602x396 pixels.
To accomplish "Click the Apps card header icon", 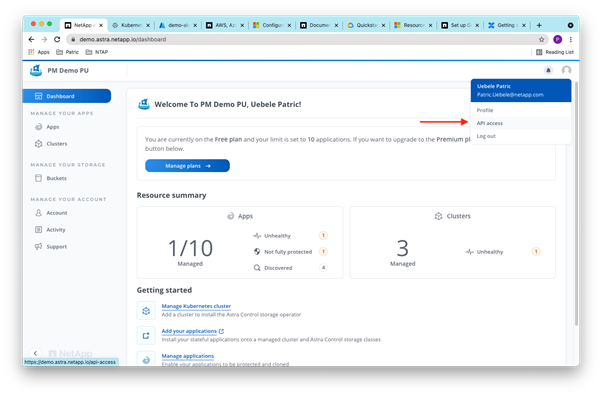I will tap(230, 216).
